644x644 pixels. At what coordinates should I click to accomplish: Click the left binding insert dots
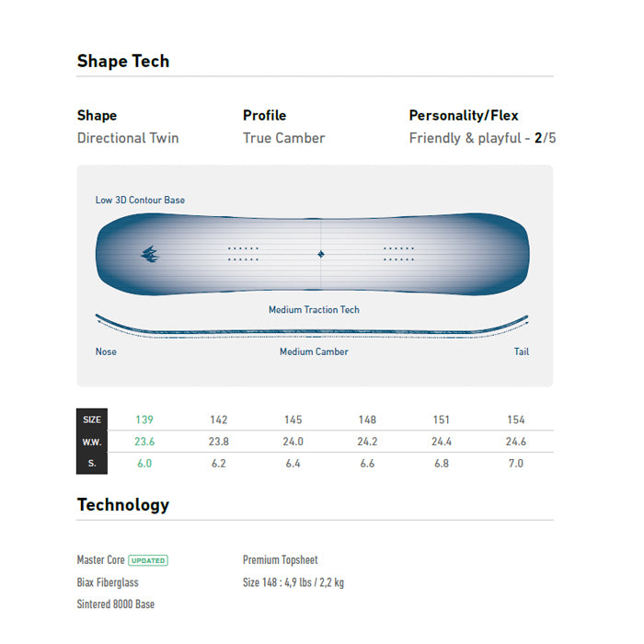[243, 254]
